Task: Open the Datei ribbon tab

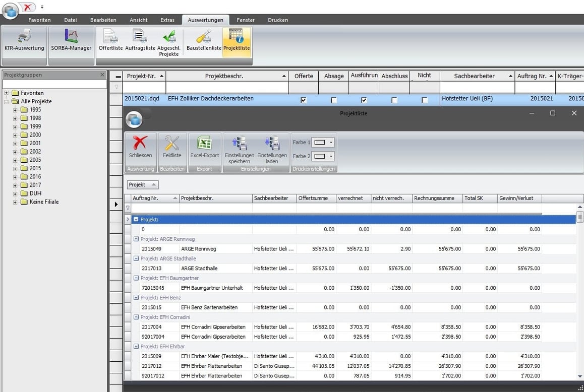Action: 71,20
